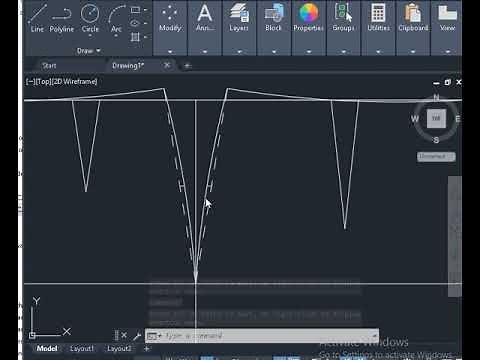Screen dimensions: 480x360
Task: Open the [Top] view controls menu
Action: point(43,82)
